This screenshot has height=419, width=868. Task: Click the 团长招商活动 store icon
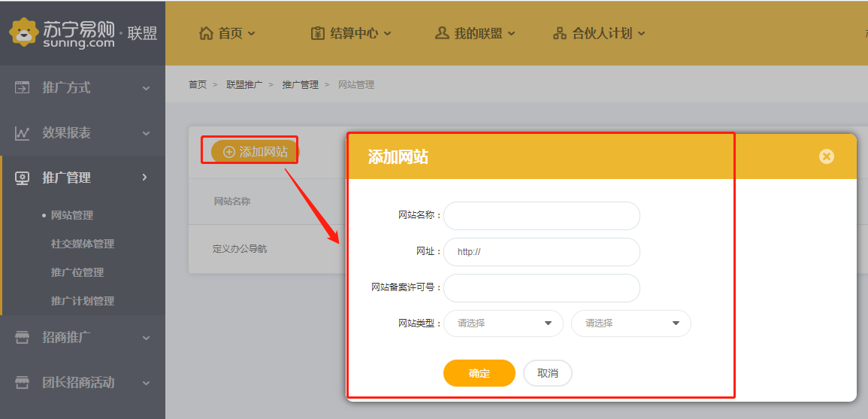pos(23,382)
